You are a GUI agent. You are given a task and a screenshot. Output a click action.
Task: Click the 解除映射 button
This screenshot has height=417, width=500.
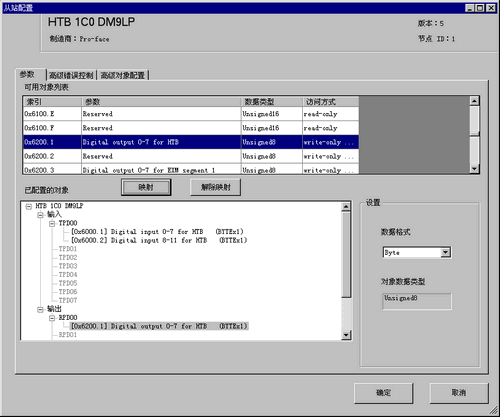tap(216, 187)
